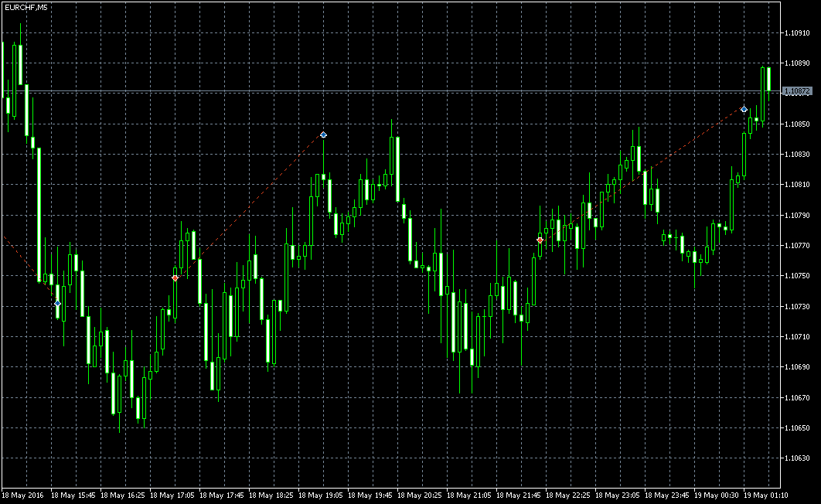Click the 18 May 17:45 time label

[221, 495]
